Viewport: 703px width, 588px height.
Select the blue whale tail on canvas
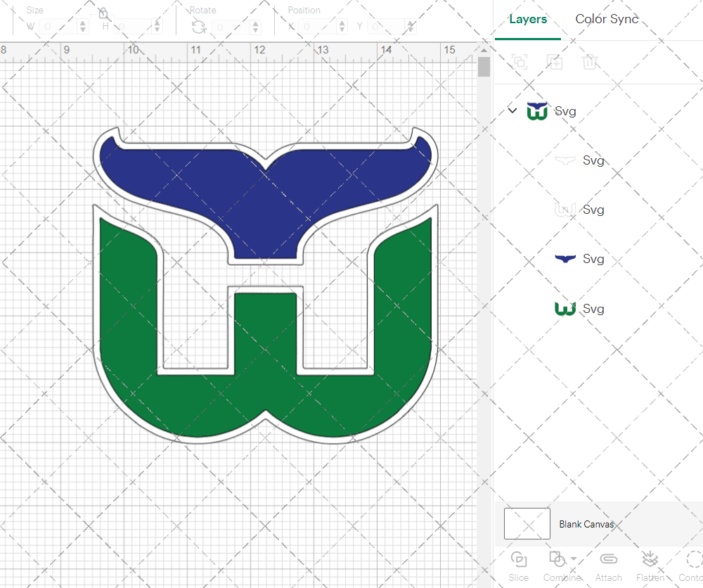265,198
